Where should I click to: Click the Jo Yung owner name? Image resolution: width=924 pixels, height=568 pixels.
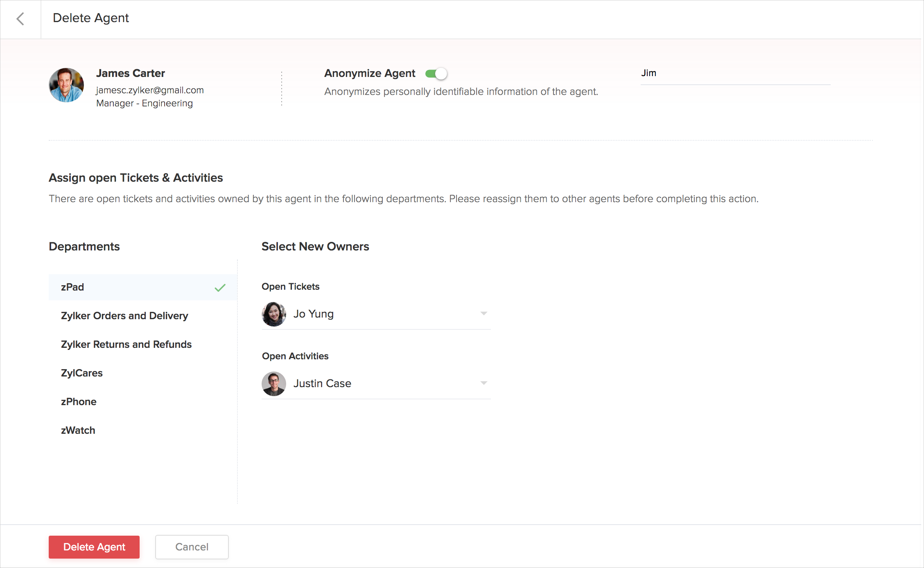tap(314, 314)
